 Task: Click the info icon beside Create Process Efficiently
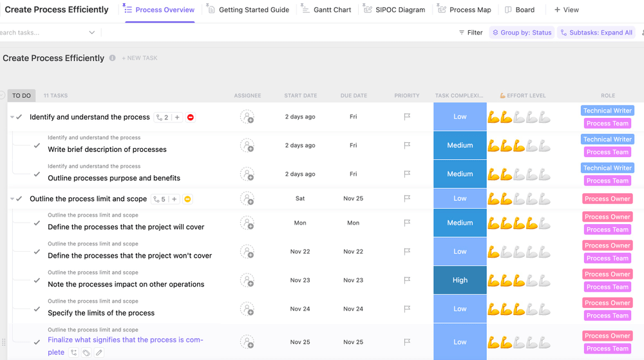(x=112, y=58)
